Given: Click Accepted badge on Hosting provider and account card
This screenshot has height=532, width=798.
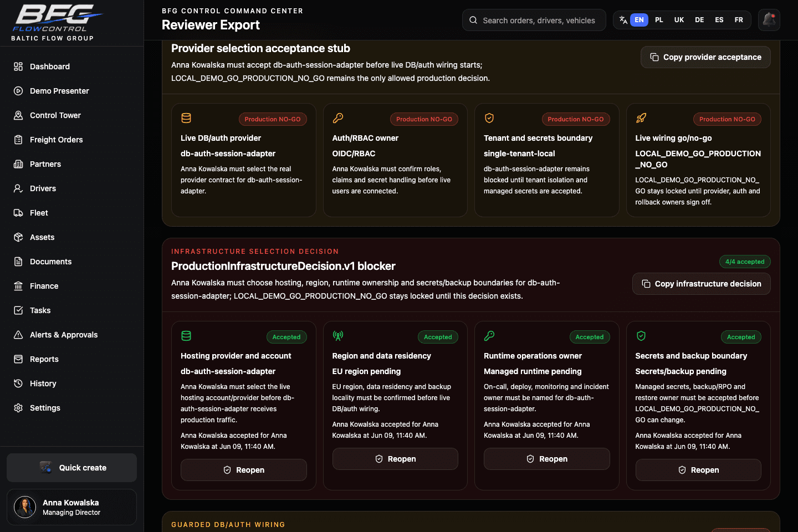Looking at the screenshot, I should tap(287, 337).
